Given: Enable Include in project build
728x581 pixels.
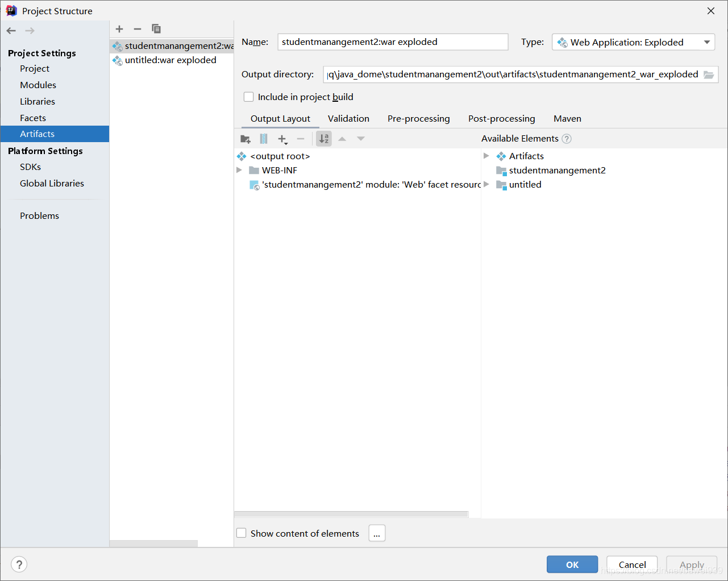Looking at the screenshot, I should (248, 97).
